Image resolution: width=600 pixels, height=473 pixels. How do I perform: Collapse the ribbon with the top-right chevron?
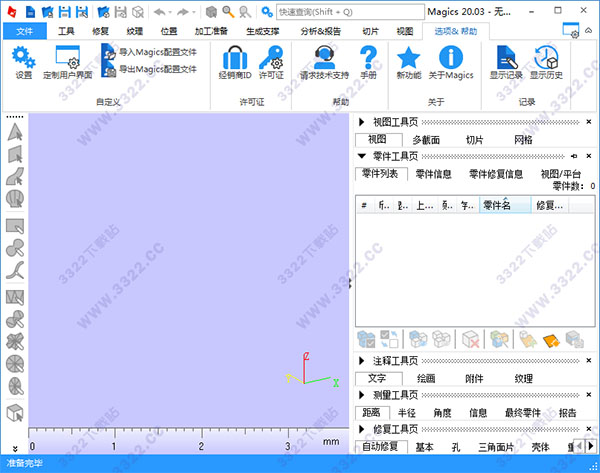[x=589, y=30]
